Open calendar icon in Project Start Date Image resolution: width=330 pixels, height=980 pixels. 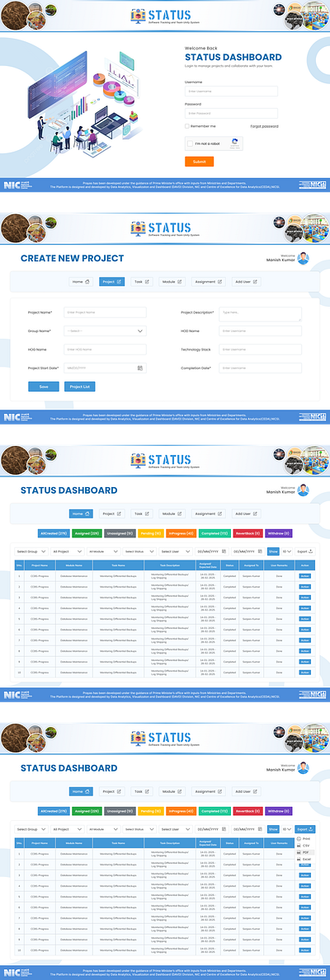[x=140, y=368]
